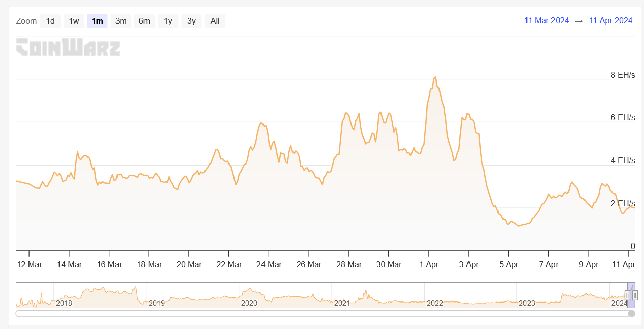Click the hashrate peak above 8 EH/s

[435, 77]
